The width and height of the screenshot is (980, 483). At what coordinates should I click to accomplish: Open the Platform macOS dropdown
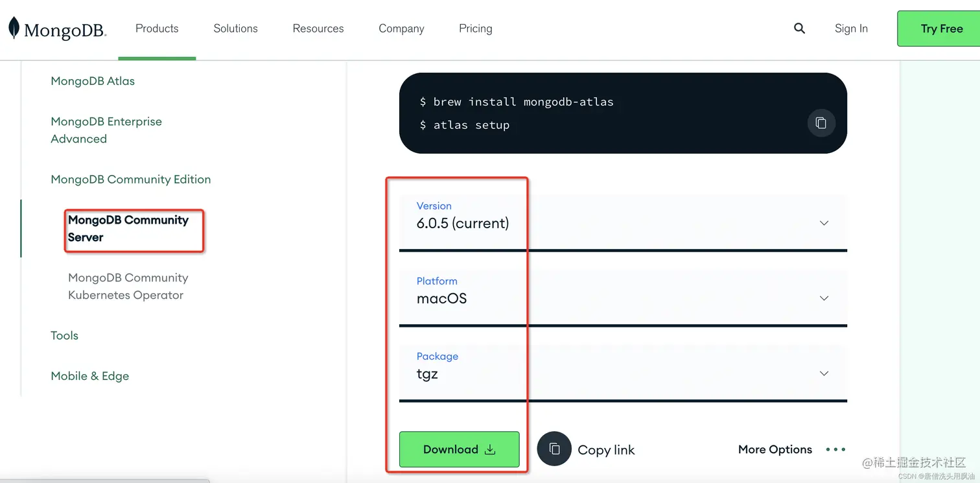click(x=623, y=298)
